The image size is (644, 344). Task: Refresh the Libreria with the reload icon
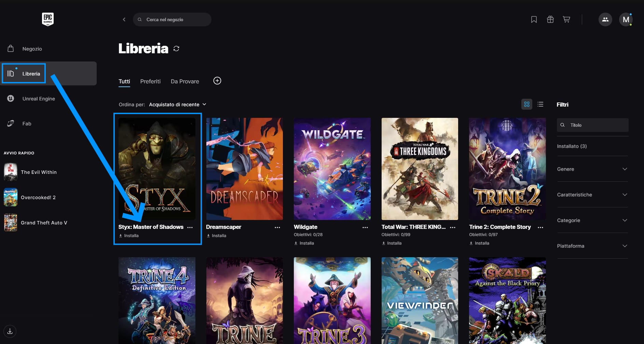[176, 49]
